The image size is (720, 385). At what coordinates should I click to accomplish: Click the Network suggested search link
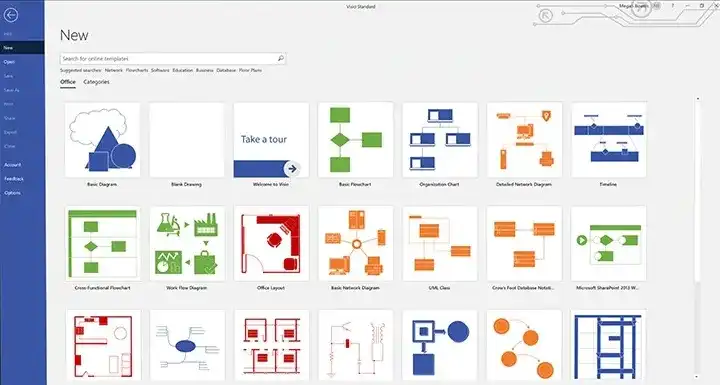[113, 70]
